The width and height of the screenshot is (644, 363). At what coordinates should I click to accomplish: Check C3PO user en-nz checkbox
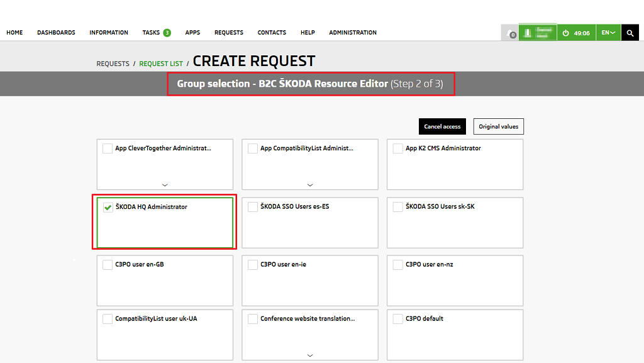point(397,264)
